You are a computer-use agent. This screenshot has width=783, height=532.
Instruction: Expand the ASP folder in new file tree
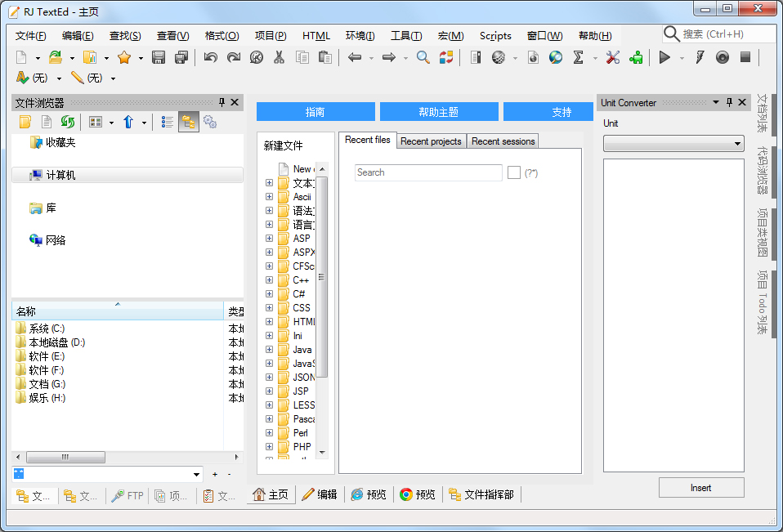pos(269,239)
